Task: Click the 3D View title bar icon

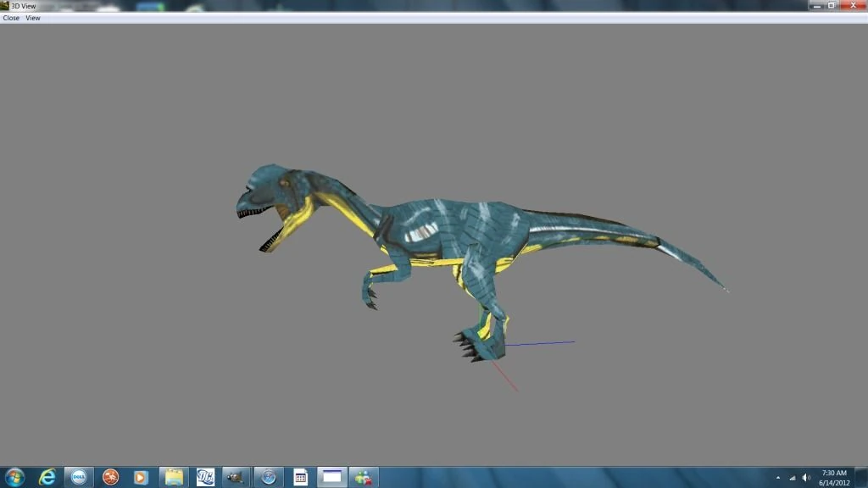Action: coord(5,6)
